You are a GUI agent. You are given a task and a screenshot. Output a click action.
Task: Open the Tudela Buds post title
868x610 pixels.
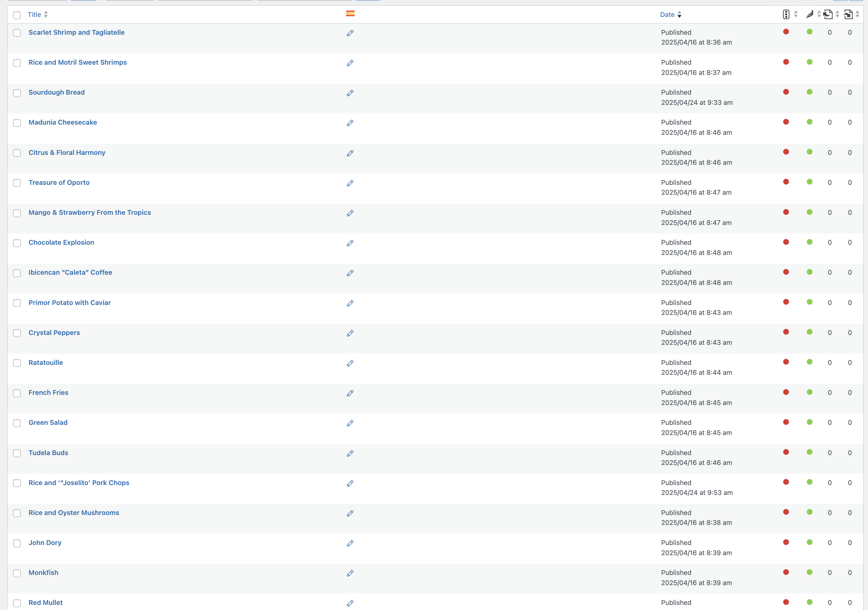click(x=48, y=453)
